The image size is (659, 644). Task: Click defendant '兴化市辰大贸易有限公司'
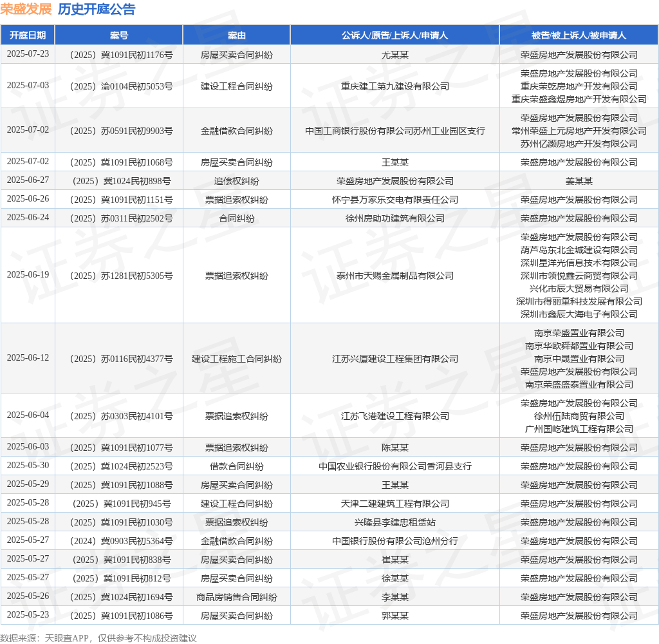coord(579,289)
